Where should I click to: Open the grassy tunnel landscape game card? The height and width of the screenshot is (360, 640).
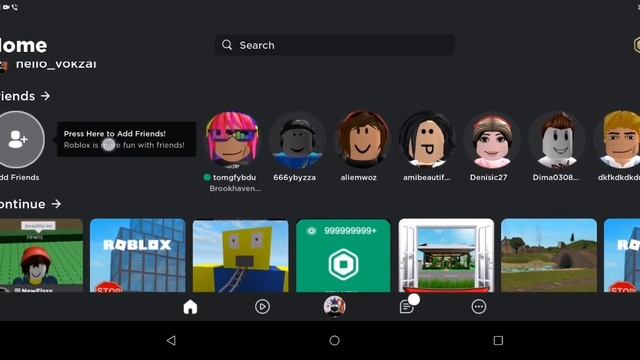[x=549, y=256]
